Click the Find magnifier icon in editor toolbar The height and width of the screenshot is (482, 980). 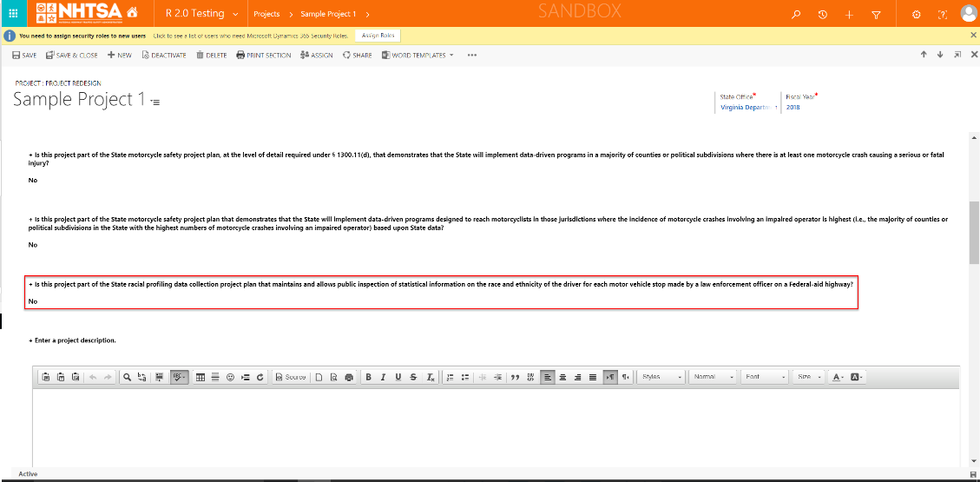127,377
